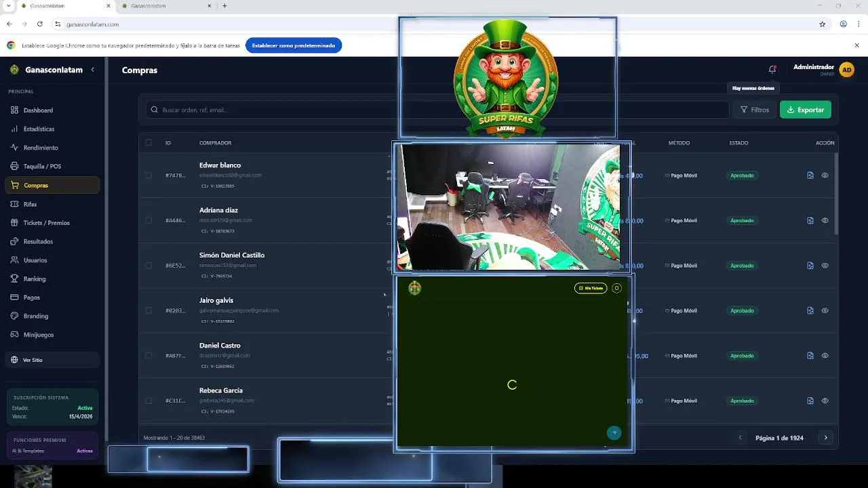The width and height of the screenshot is (868, 488).
Task: Click Establecer como predeterminado button
Action: 294,45
